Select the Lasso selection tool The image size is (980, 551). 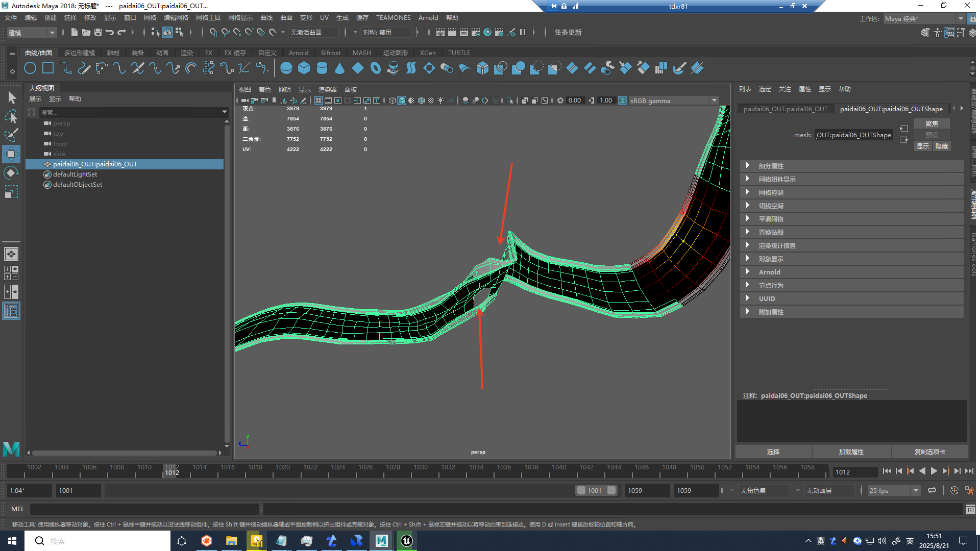click(11, 116)
